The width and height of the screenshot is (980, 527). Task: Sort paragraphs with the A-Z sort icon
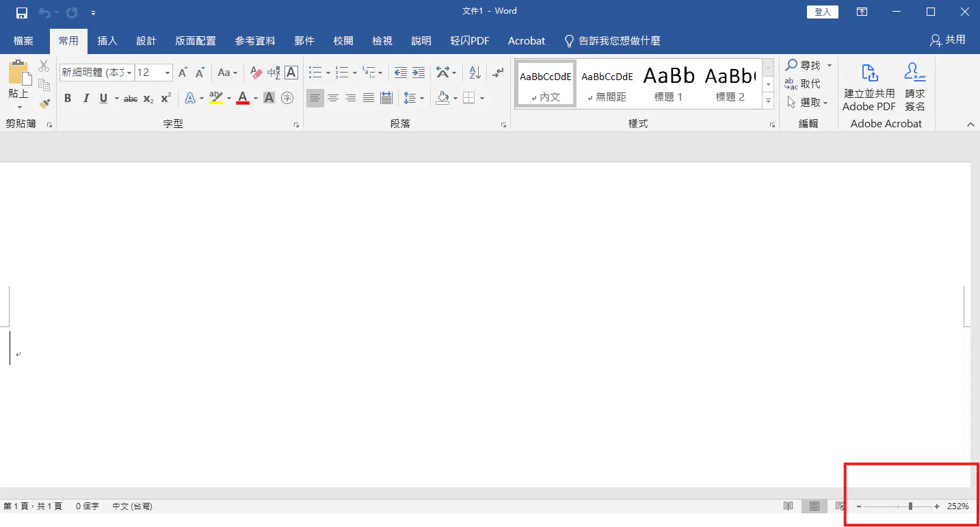(475, 73)
